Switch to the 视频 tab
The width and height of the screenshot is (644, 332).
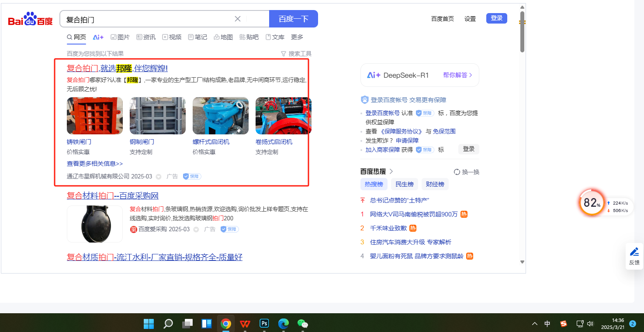(x=172, y=37)
